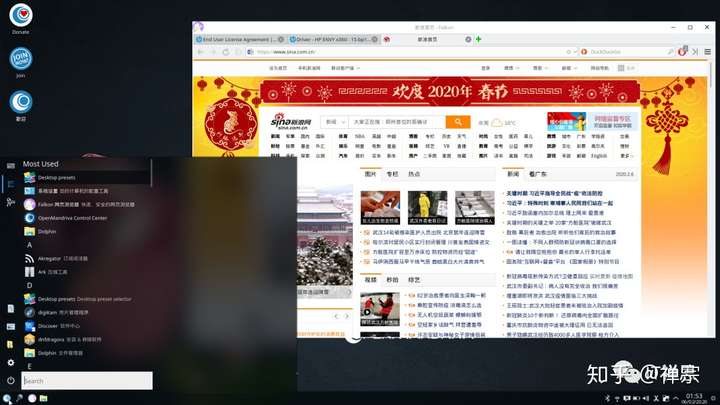The height and width of the screenshot is (405, 720).
Task: Click hamburger icon atop menu sidebar
Action: coord(11,165)
